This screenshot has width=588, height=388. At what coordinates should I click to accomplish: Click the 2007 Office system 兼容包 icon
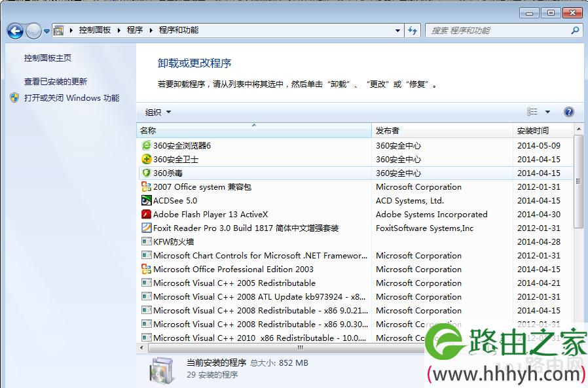tap(146, 186)
